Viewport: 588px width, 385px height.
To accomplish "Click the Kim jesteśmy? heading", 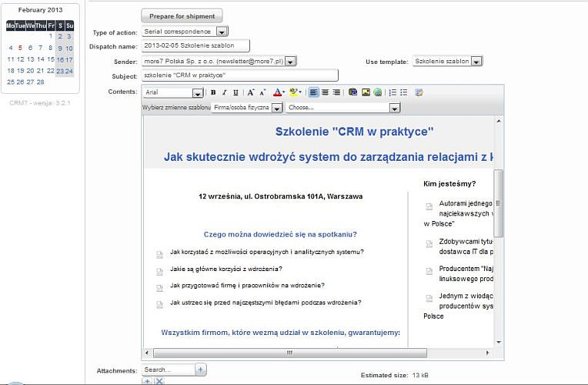I will [449, 184].
